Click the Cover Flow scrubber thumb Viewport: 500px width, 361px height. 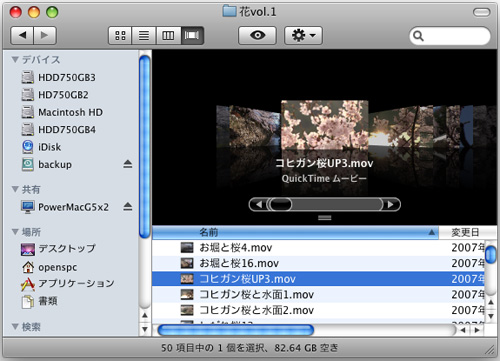280,204
